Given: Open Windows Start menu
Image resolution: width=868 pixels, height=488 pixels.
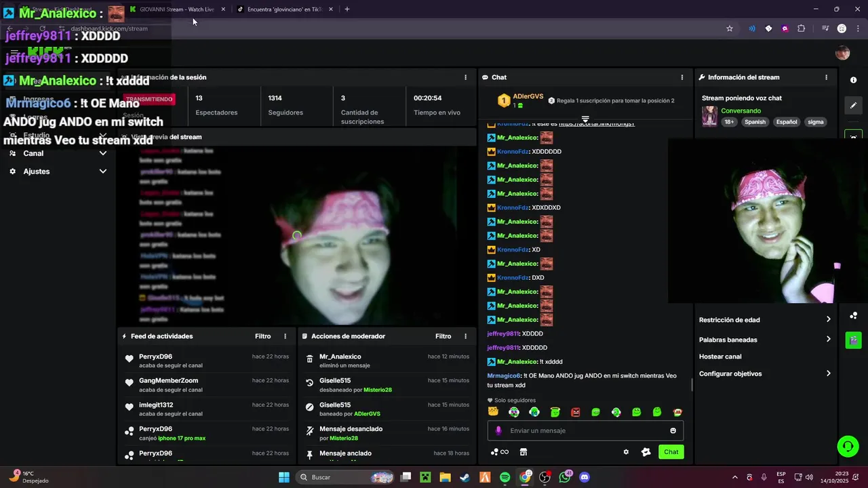Looking at the screenshot, I should [x=284, y=477].
